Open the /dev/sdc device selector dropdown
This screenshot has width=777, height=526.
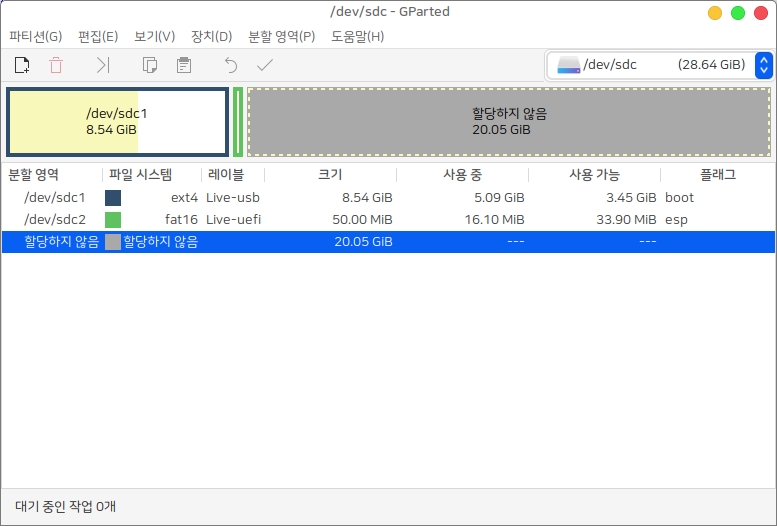pos(764,65)
